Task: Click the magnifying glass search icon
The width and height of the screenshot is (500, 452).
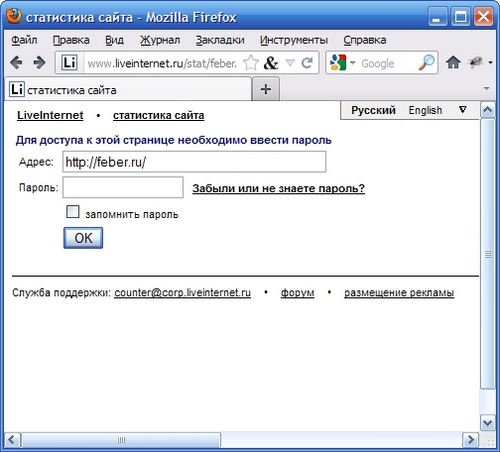Action: [426, 62]
